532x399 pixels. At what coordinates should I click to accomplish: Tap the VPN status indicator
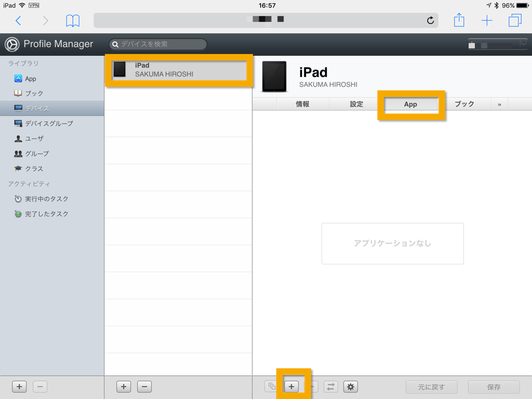[34, 5]
